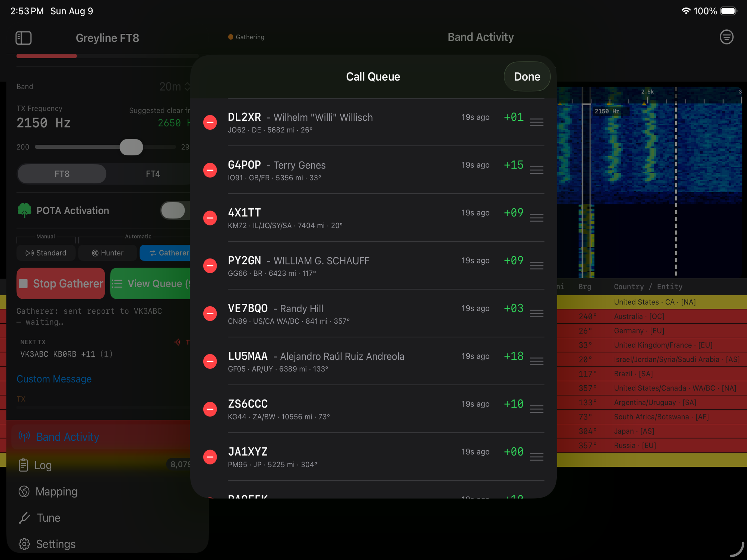This screenshot has height=560, width=747.
Task: Remove LU5MAA from the call queue
Action: [x=210, y=361]
